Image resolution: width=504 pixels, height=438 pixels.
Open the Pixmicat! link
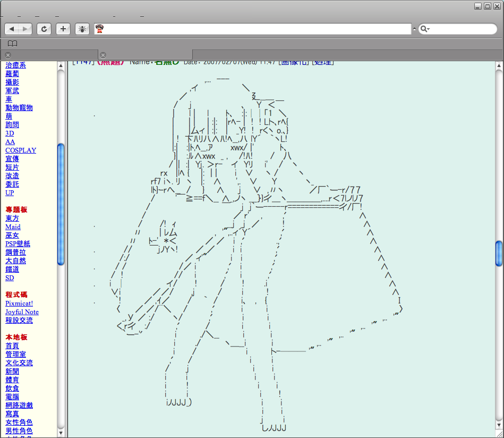coord(19,304)
